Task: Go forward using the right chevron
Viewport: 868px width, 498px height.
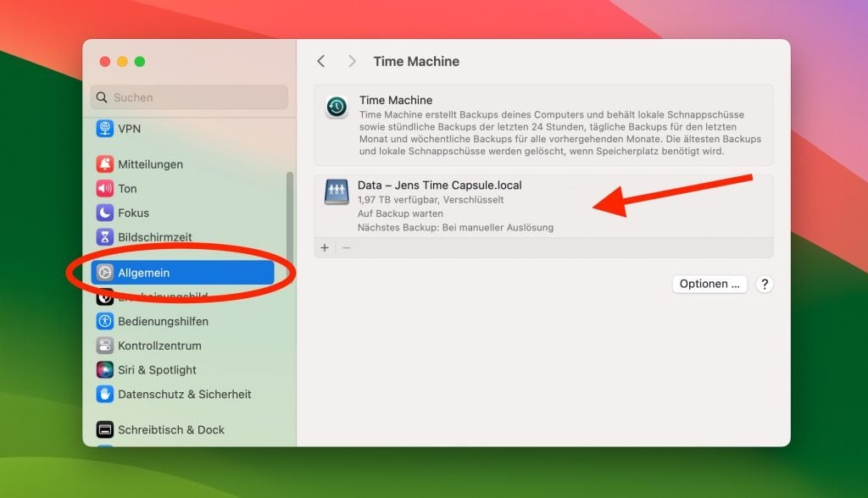Action: point(352,62)
